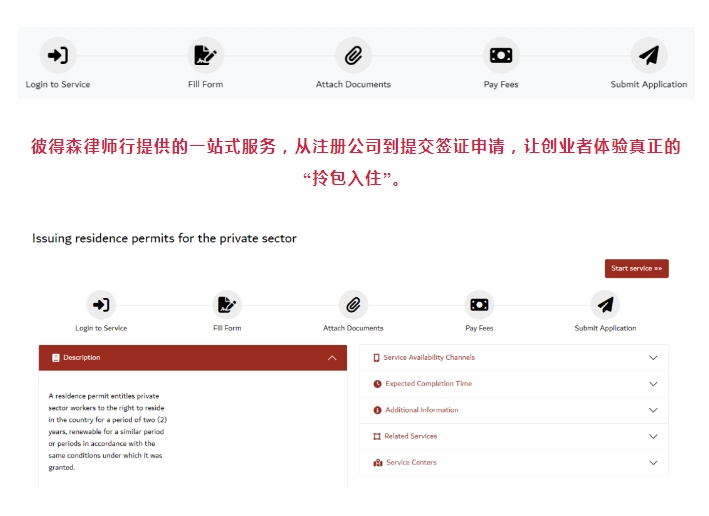
Task: Click the top Pay Fees money icon
Action: pyautogui.click(x=501, y=55)
